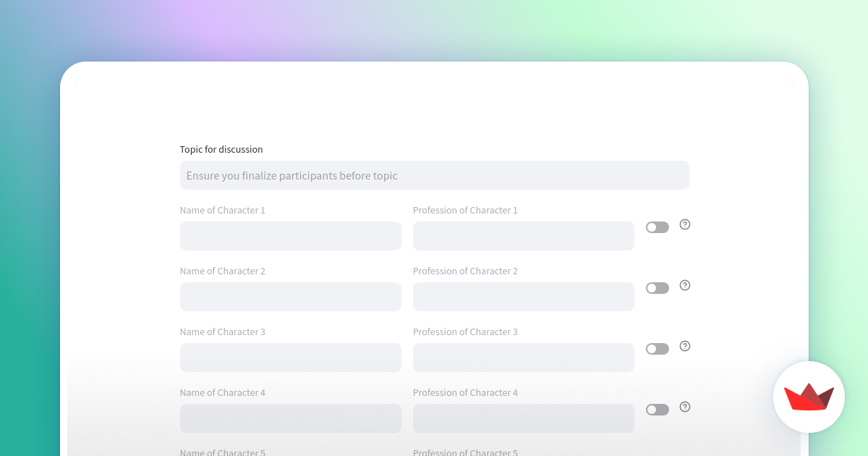Click the Name of Character 5 label
The width and height of the screenshot is (868, 456).
pyautogui.click(x=223, y=452)
